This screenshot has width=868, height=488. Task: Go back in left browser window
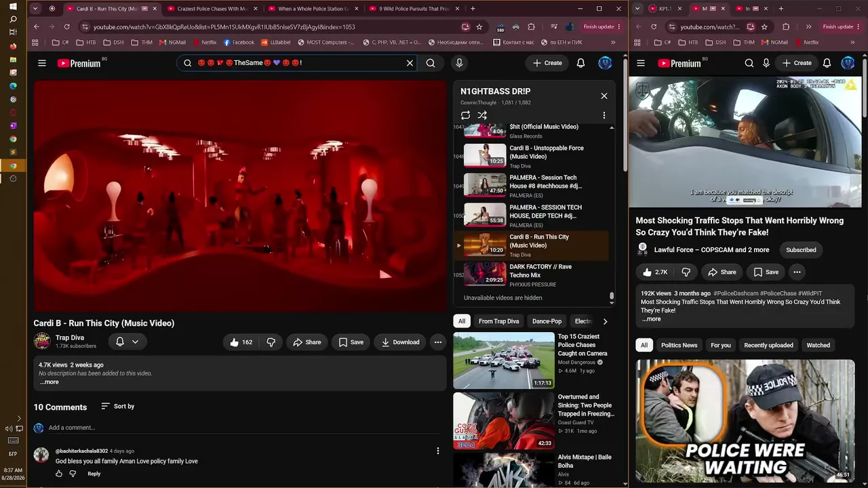[37, 26]
